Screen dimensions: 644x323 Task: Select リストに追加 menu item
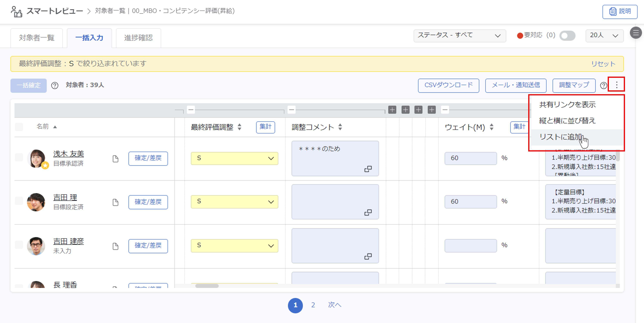coord(560,137)
